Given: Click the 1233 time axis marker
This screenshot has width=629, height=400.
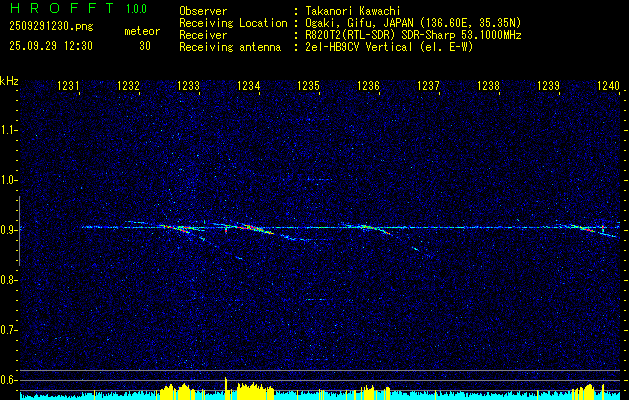Looking at the screenshot, I should (189, 86).
